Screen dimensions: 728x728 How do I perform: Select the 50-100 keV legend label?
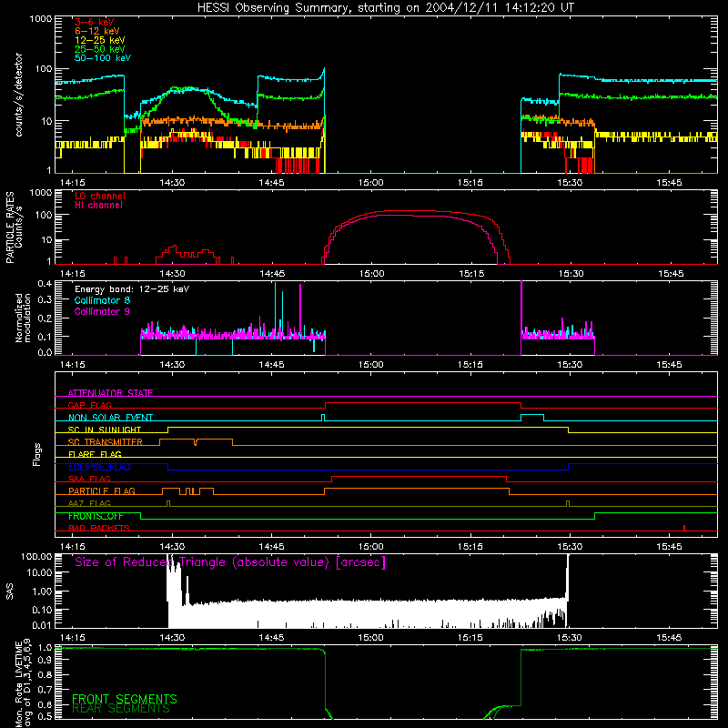point(103,58)
